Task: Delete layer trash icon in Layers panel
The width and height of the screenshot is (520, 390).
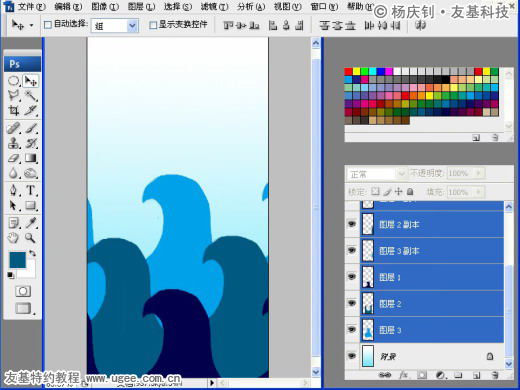Action: coord(495,375)
